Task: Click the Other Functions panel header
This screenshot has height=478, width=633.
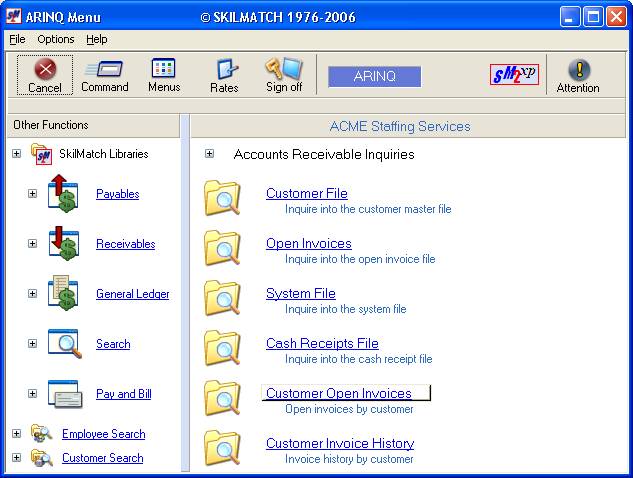Action: [x=93, y=125]
